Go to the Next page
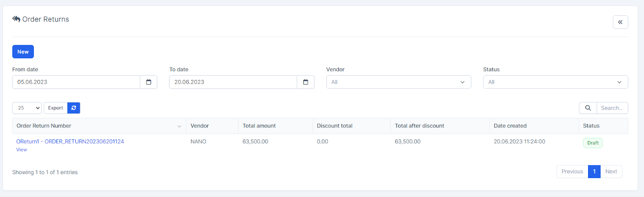 point(611,172)
